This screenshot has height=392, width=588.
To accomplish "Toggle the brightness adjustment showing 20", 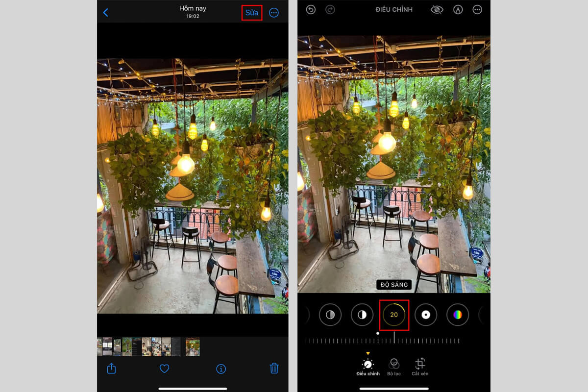I will (394, 315).
